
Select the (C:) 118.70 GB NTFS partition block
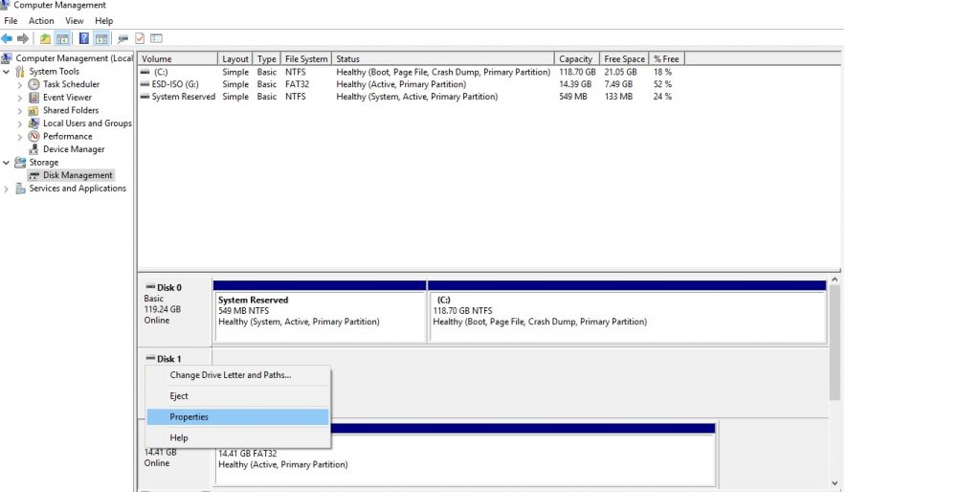627,311
